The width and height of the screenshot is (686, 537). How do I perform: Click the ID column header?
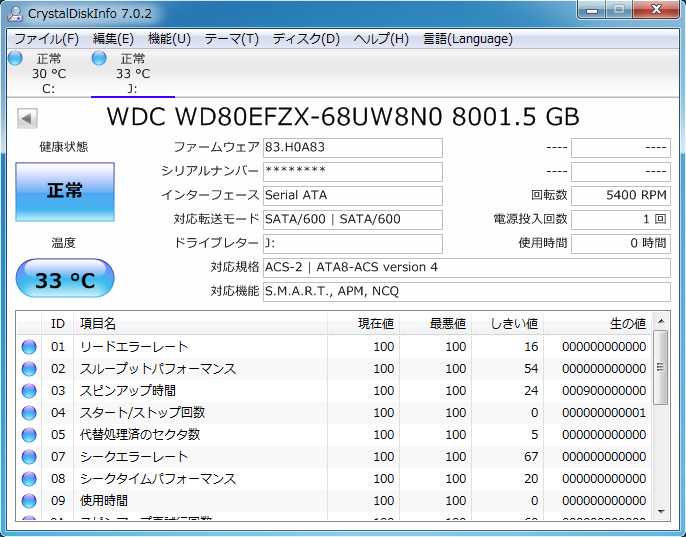point(58,324)
